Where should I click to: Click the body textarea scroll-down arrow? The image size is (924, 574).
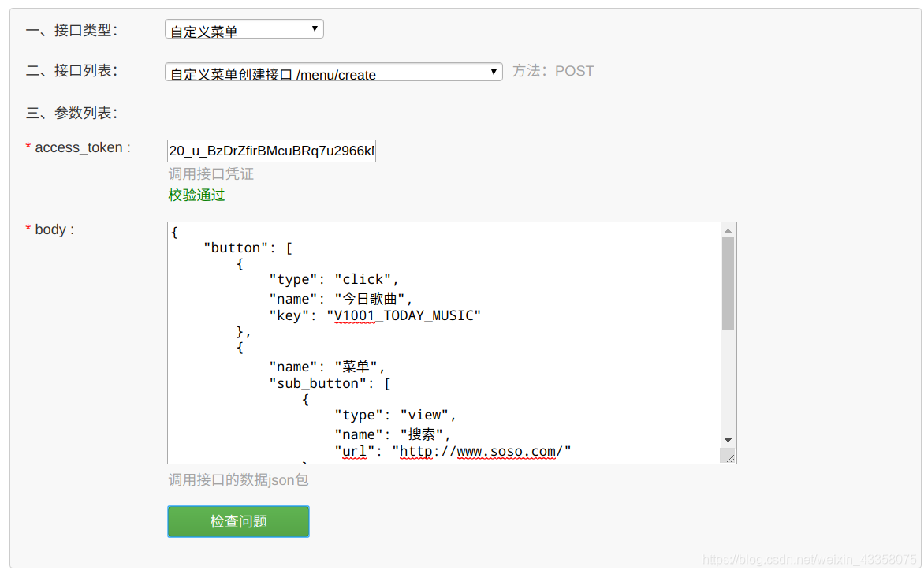[728, 441]
